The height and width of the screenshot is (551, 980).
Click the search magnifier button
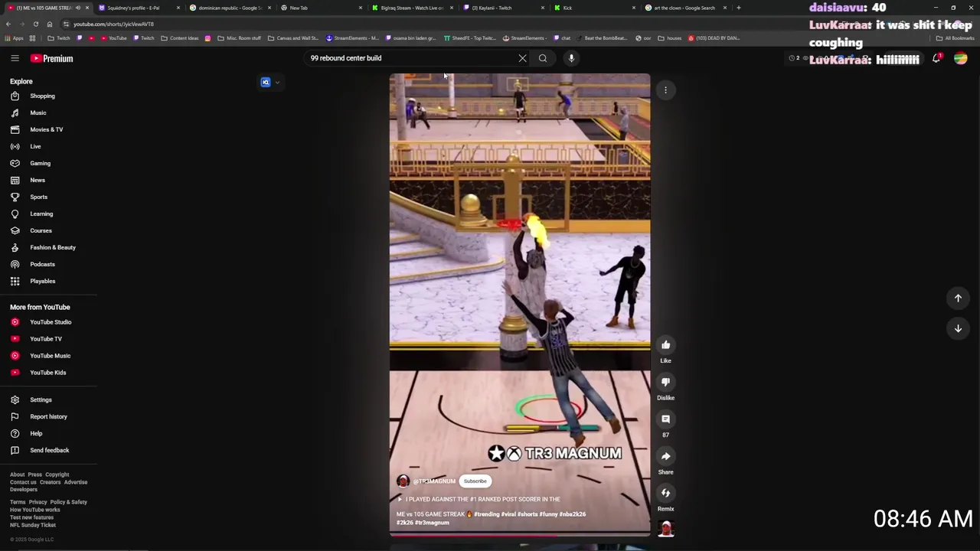(543, 58)
